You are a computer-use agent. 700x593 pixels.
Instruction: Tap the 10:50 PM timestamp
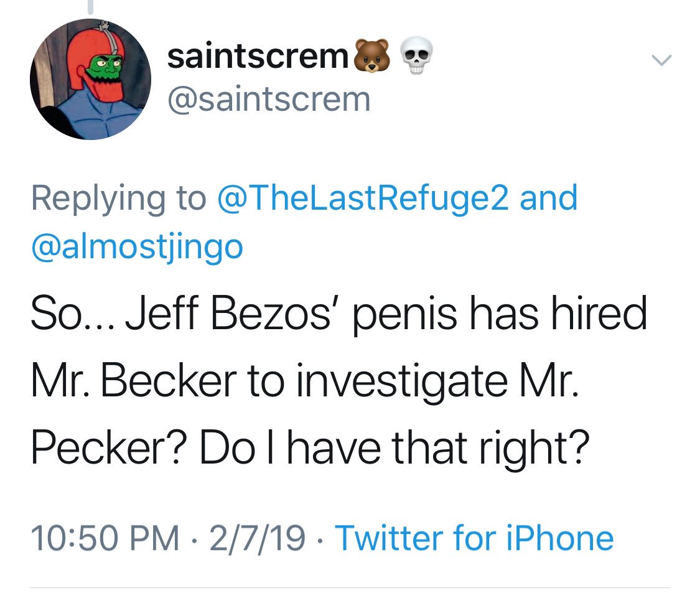tap(105, 538)
